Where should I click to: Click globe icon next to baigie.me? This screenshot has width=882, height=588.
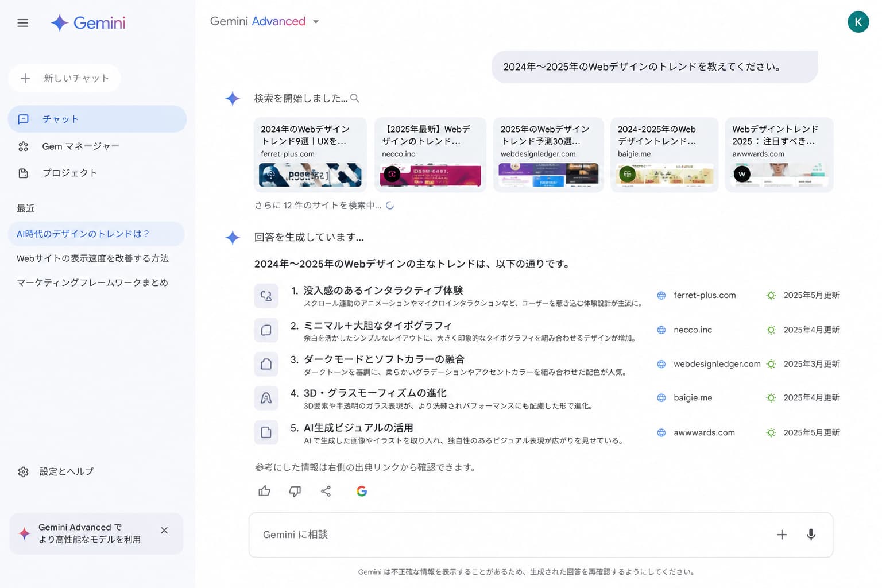click(661, 397)
